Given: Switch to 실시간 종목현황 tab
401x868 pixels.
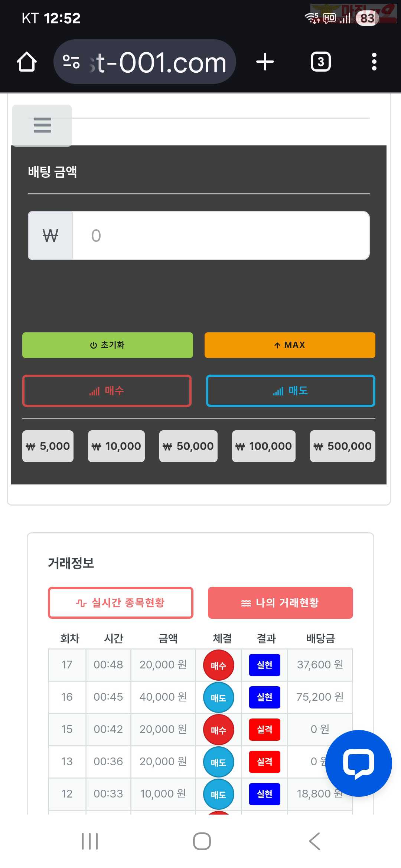Looking at the screenshot, I should pyautogui.click(x=121, y=603).
